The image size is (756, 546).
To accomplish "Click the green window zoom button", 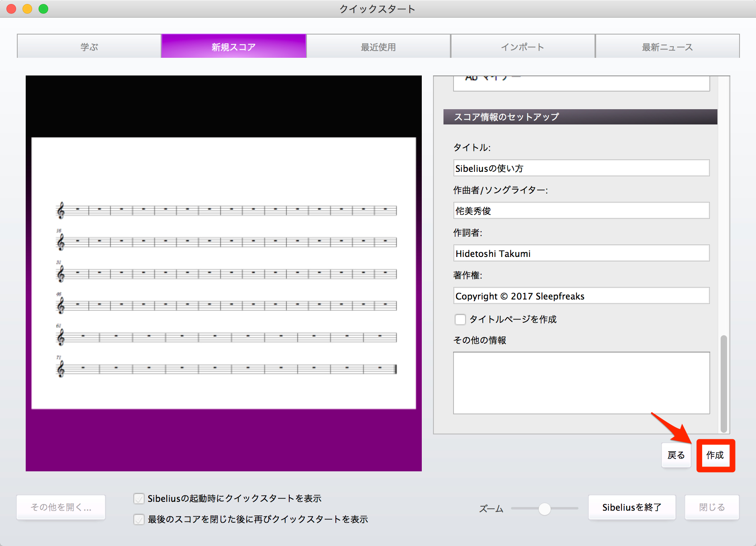I will point(43,8).
